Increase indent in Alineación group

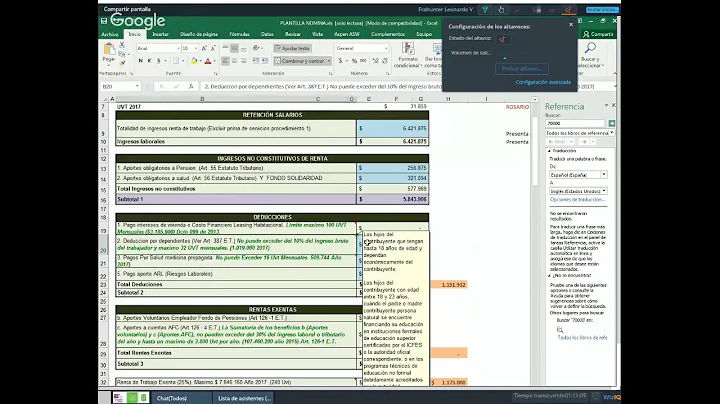[264, 61]
